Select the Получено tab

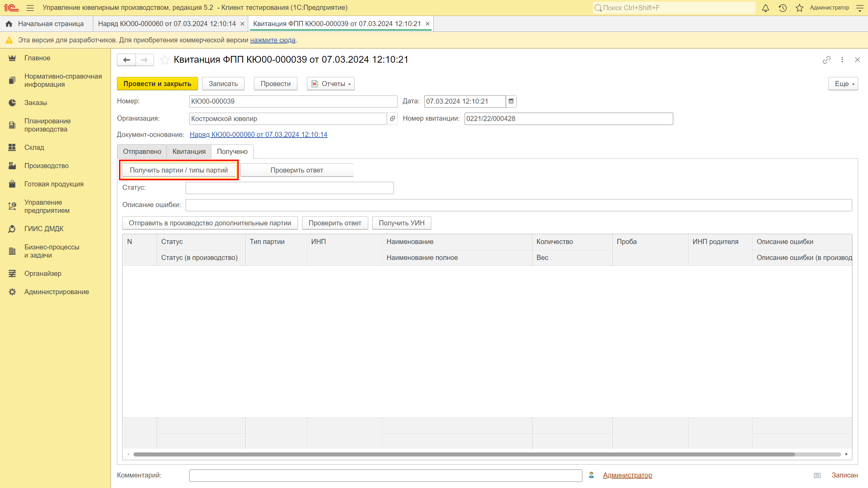(x=232, y=151)
